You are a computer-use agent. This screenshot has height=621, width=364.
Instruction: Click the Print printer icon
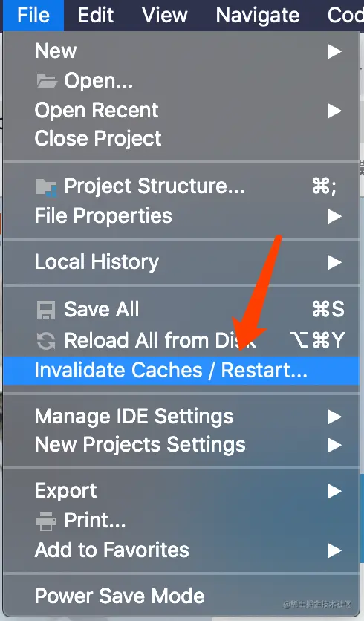46,521
